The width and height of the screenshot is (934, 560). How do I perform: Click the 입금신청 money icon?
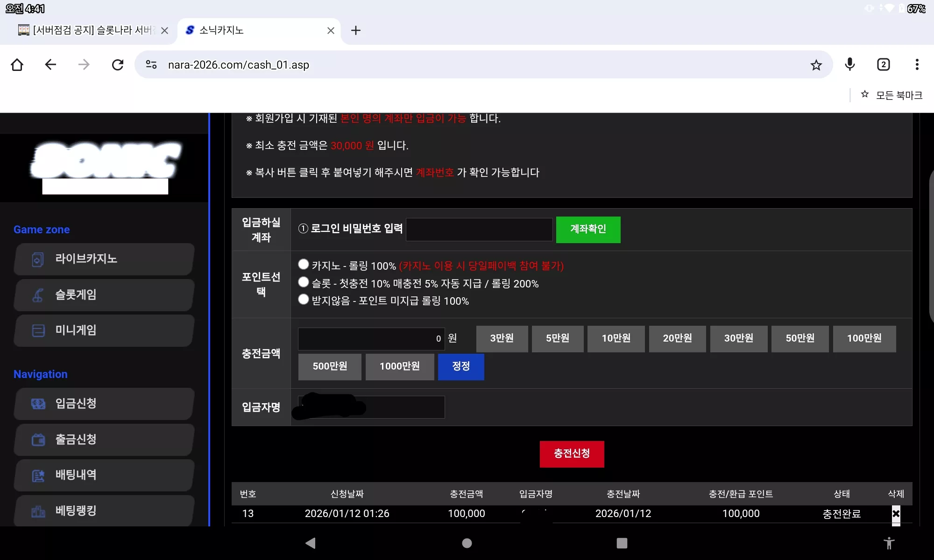click(38, 404)
